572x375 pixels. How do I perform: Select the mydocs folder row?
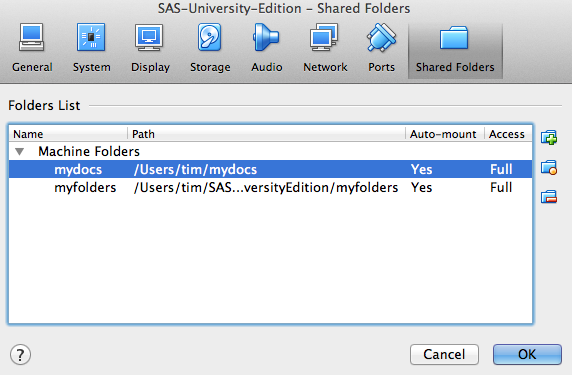point(270,169)
